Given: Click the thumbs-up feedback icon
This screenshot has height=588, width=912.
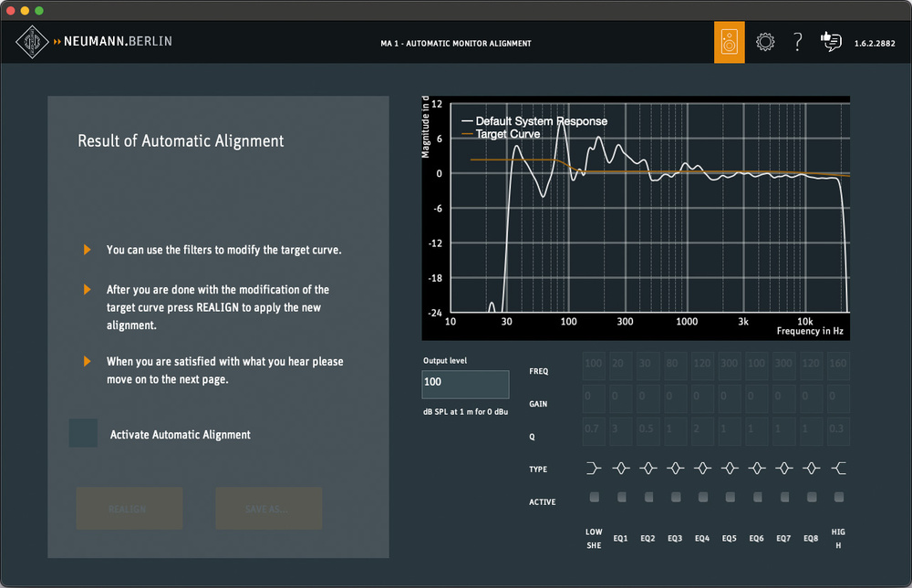Looking at the screenshot, I should click(x=830, y=42).
